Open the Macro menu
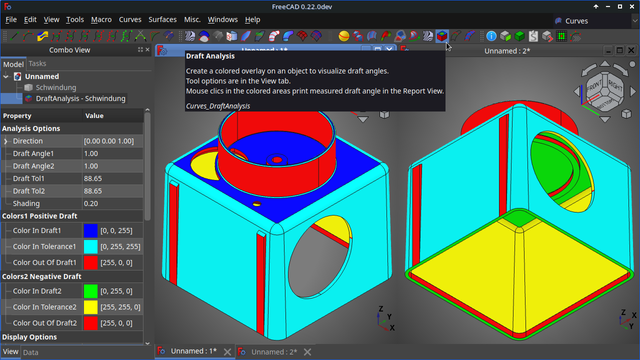This screenshot has height=360, width=640. tap(101, 20)
